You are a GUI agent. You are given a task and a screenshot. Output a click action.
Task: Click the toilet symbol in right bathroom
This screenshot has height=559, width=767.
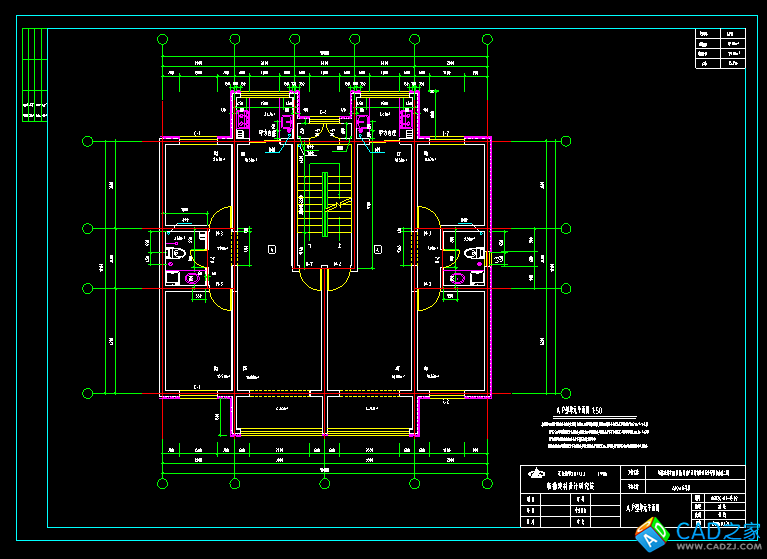point(473,256)
